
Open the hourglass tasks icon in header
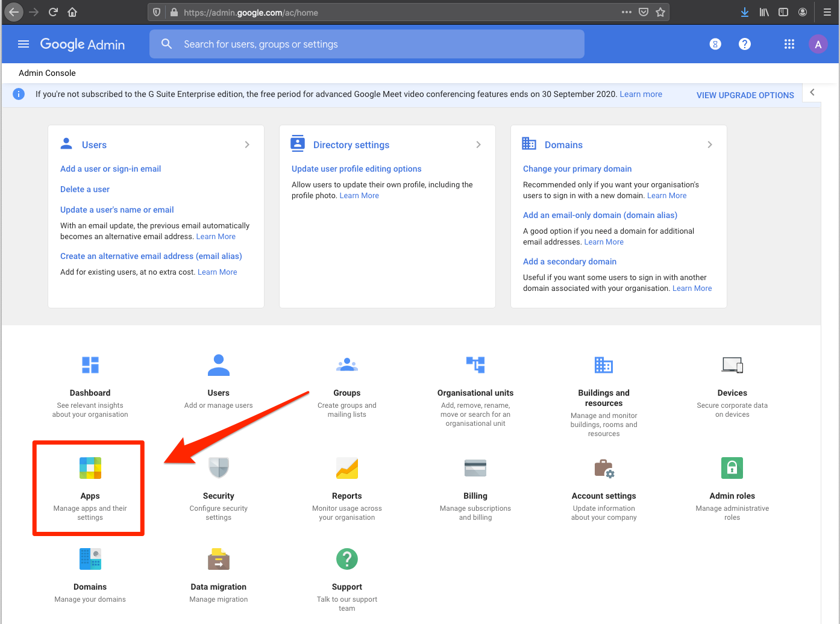[x=715, y=44]
